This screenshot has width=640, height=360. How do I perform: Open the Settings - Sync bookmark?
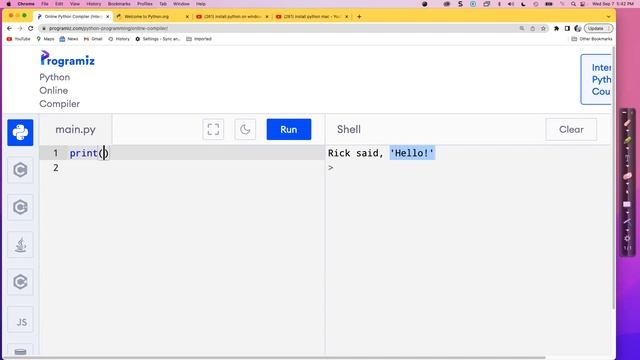coord(158,39)
